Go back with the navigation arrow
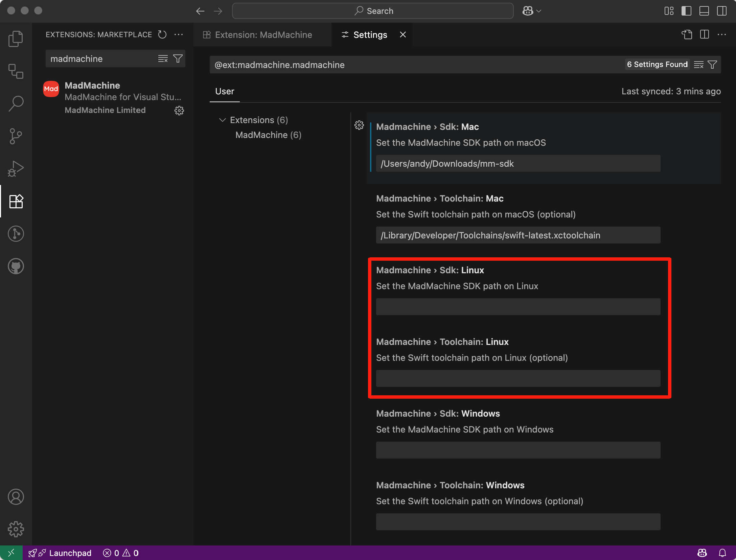Screen dimensions: 736x560 200,11
